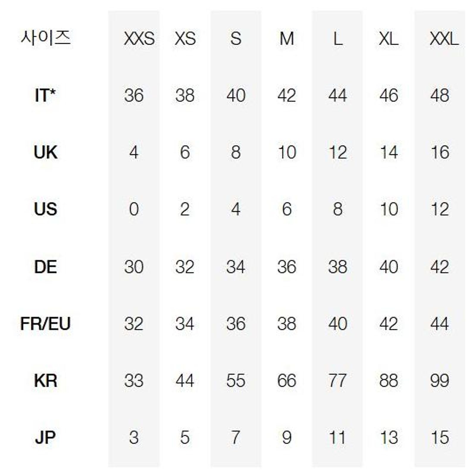Select US size 0 cell
Screen dimensions: 476x476
point(134,209)
